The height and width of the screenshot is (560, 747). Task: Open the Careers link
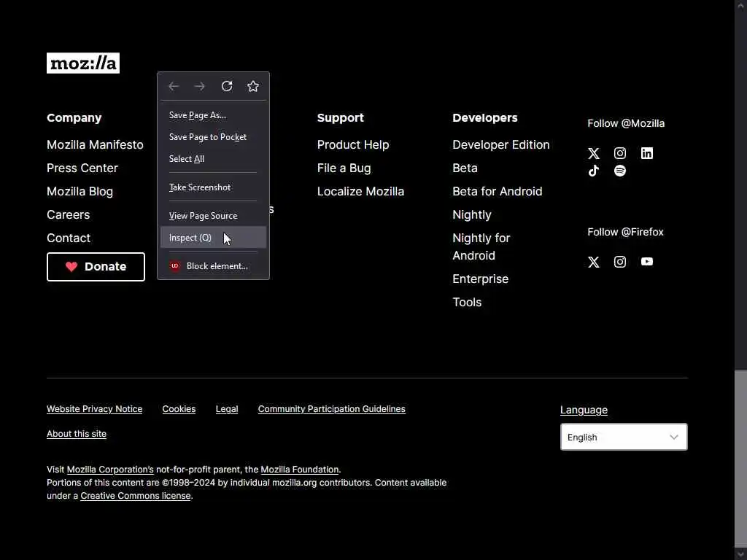pos(68,215)
